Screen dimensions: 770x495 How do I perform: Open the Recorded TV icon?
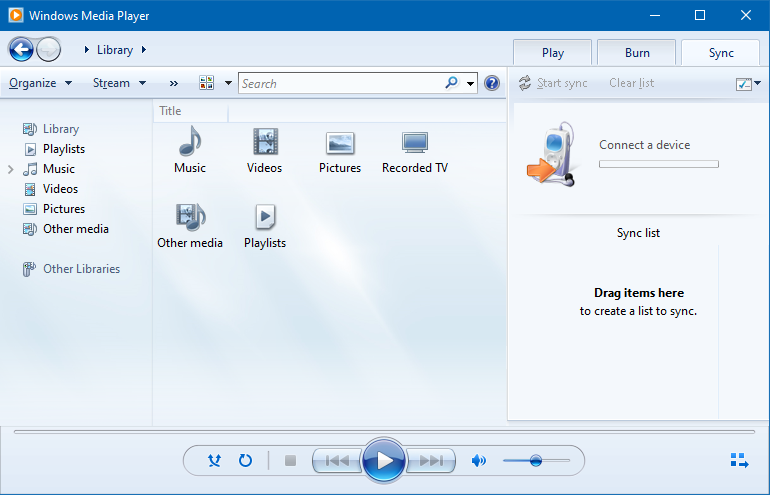point(415,143)
